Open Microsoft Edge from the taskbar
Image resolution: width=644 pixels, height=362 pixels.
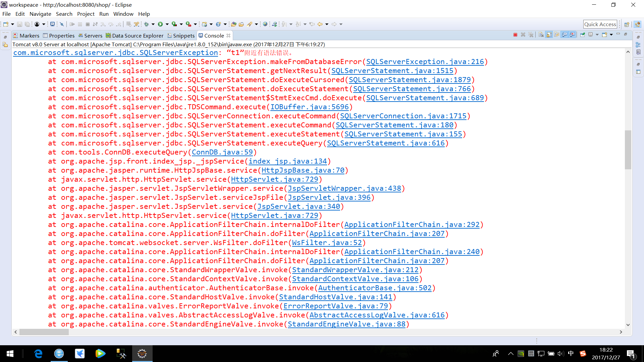point(38,354)
